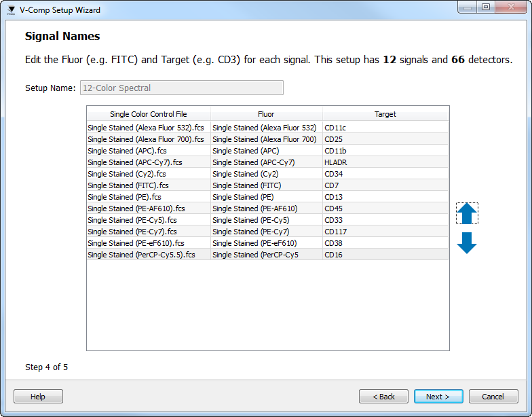Click the Setup Name text field
532x417 pixels.
coord(181,88)
